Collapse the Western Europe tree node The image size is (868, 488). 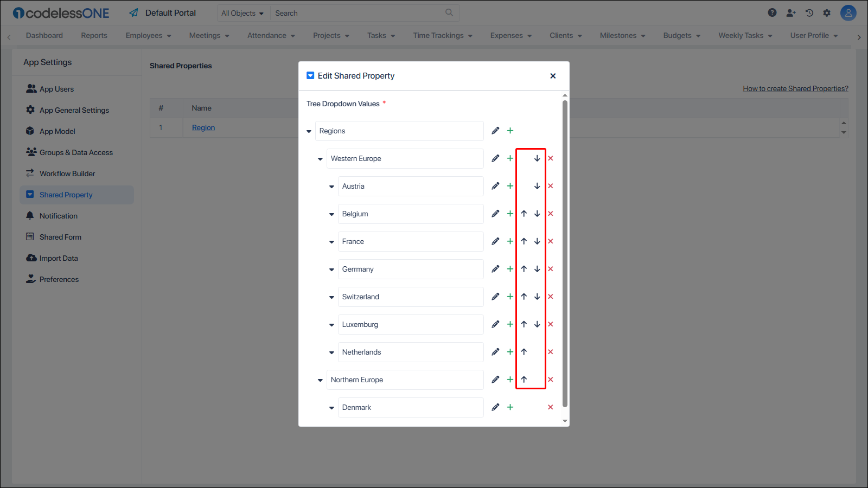320,159
